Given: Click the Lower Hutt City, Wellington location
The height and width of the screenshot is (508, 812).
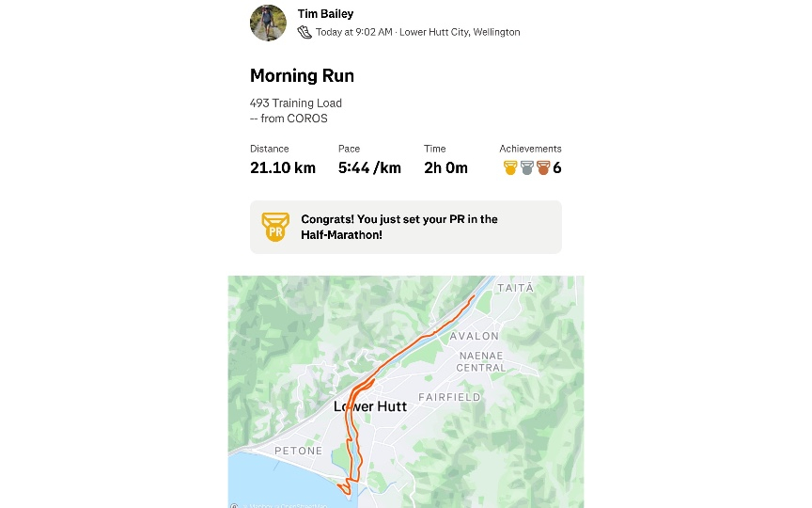Looking at the screenshot, I should (x=460, y=32).
